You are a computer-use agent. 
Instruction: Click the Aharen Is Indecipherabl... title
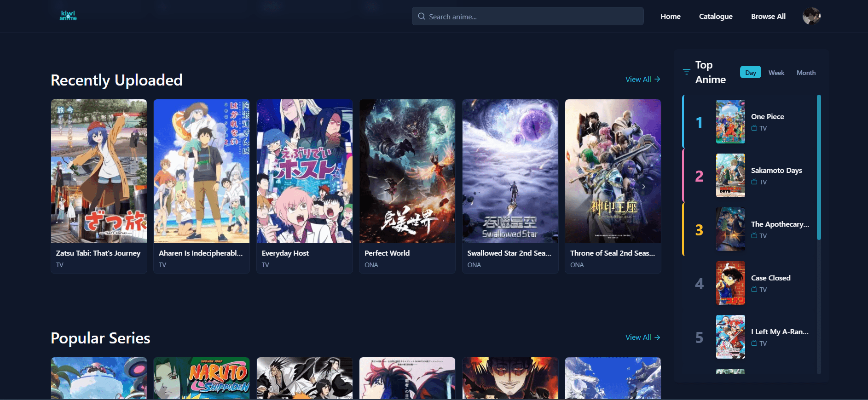pos(201,253)
